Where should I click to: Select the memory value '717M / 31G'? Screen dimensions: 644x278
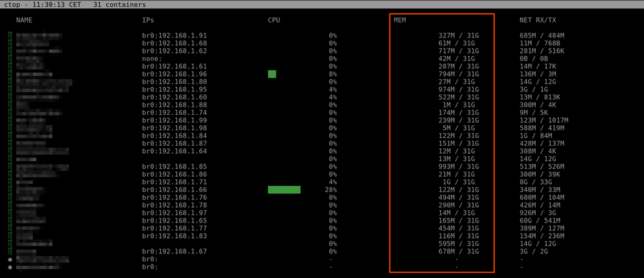[459, 51]
